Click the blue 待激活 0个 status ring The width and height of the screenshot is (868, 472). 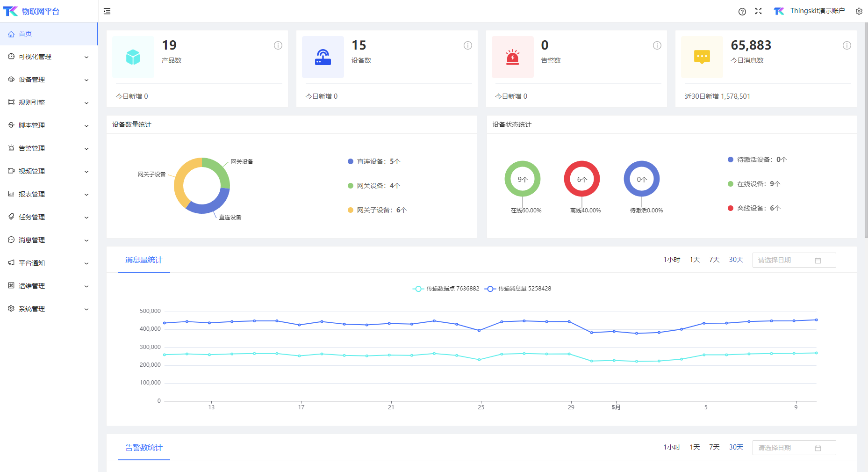click(642, 179)
